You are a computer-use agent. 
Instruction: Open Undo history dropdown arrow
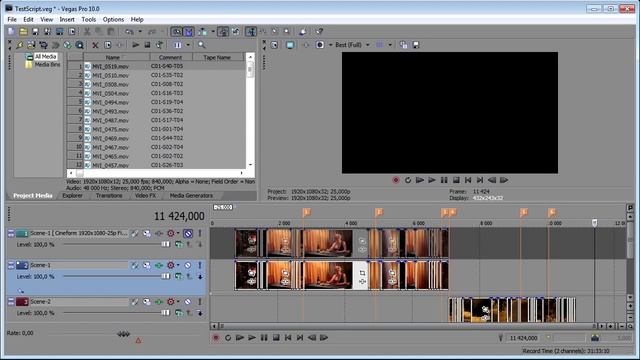(140, 31)
